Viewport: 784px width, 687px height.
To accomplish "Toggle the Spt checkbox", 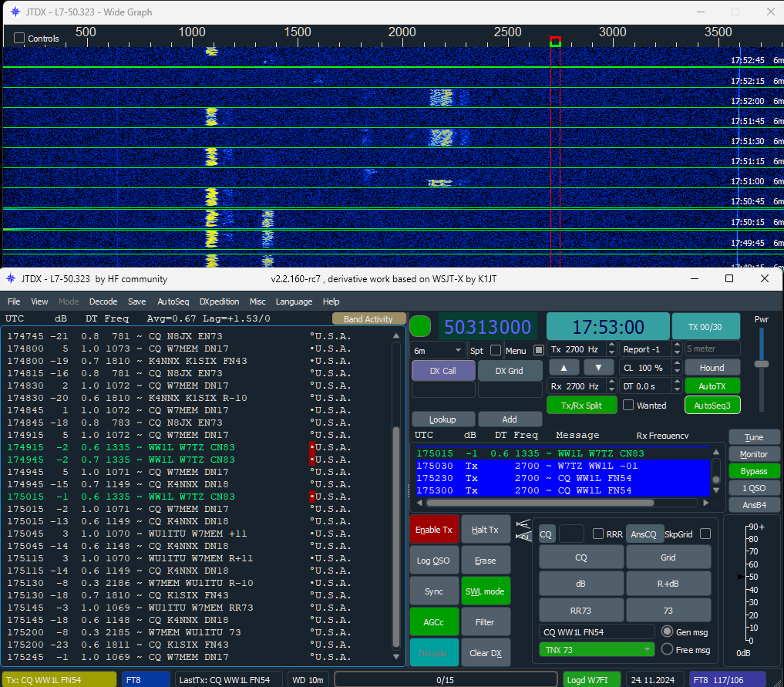I will pos(496,350).
